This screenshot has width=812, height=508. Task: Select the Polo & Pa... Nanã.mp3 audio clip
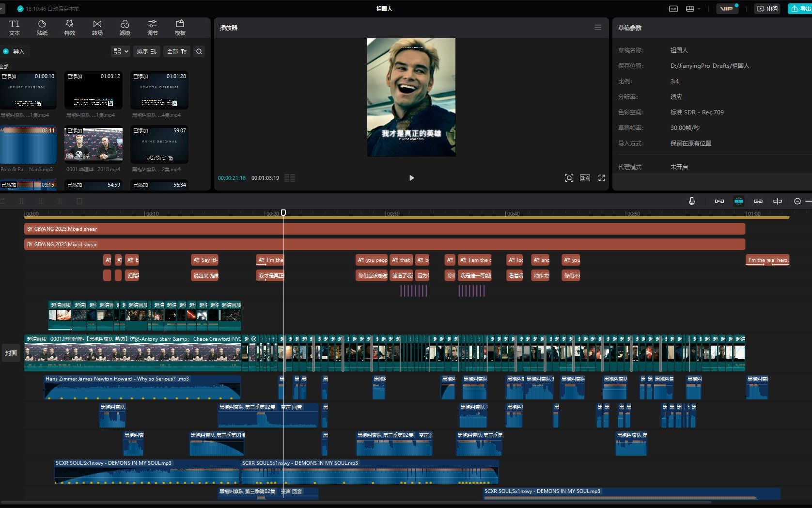[28, 144]
